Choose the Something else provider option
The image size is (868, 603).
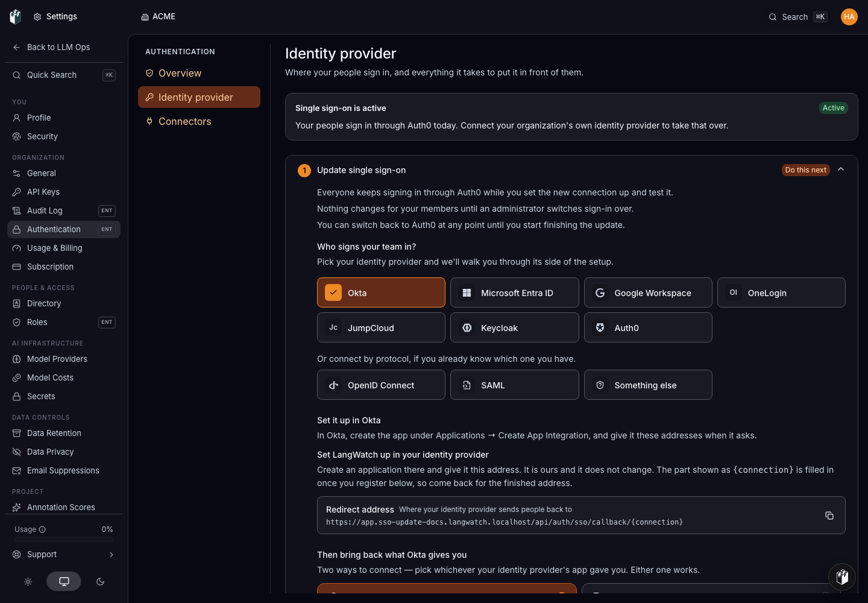point(648,385)
